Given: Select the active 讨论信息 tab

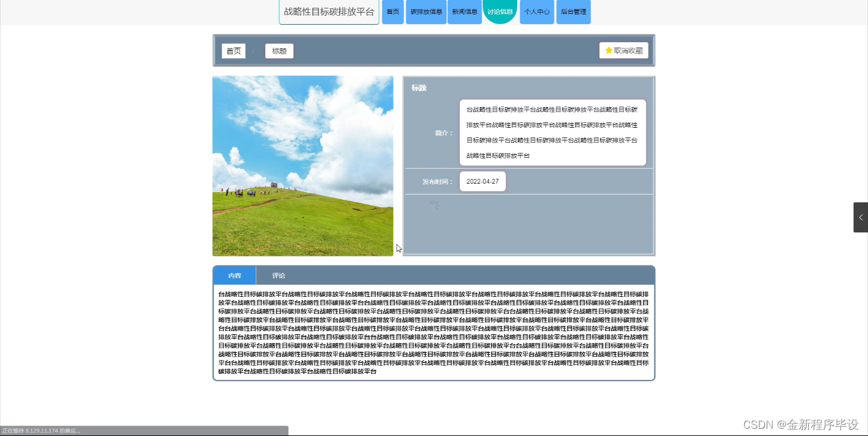Looking at the screenshot, I should [500, 11].
